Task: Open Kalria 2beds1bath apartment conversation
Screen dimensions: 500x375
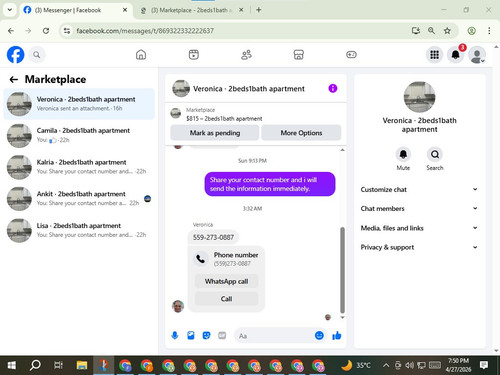Action: (x=79, y=167)
